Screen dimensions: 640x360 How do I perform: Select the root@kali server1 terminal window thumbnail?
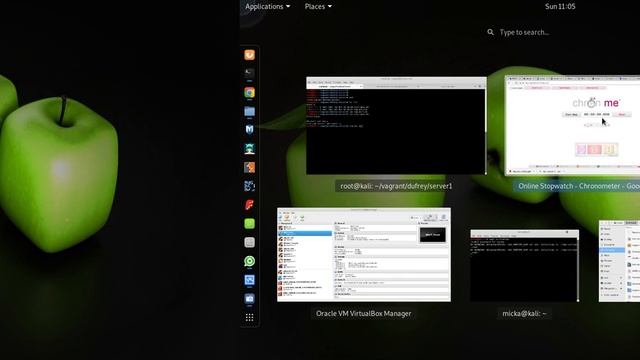click(x=396, y=126)
